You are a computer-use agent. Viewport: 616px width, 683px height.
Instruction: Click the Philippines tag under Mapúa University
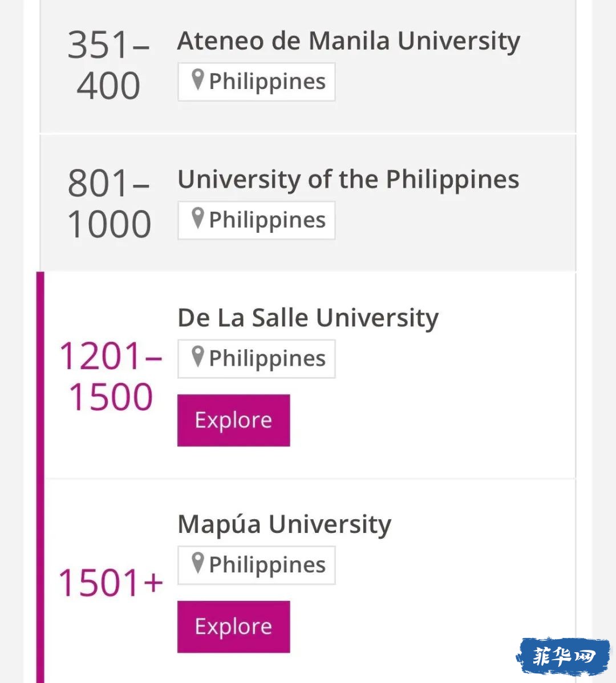[x=257, y=565]
